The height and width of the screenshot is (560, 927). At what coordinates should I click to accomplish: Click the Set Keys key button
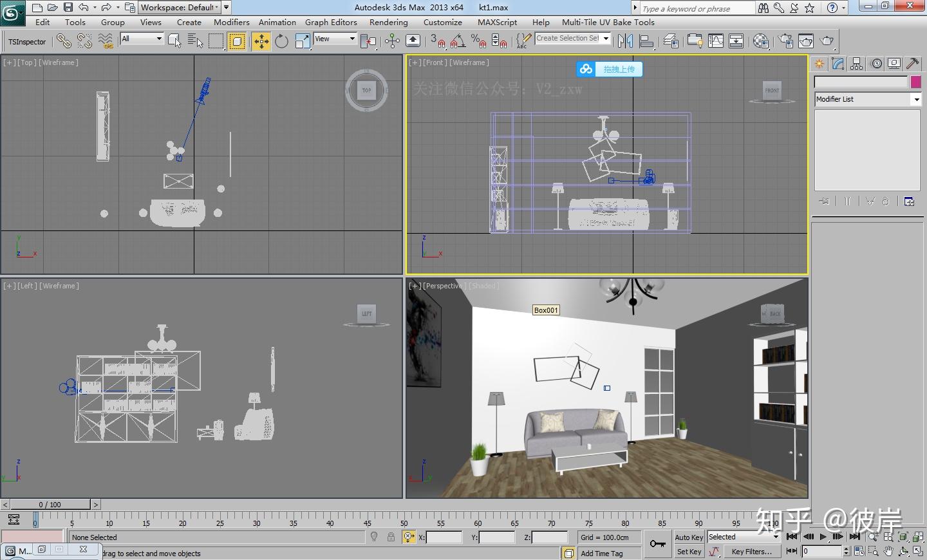(657, 544)
